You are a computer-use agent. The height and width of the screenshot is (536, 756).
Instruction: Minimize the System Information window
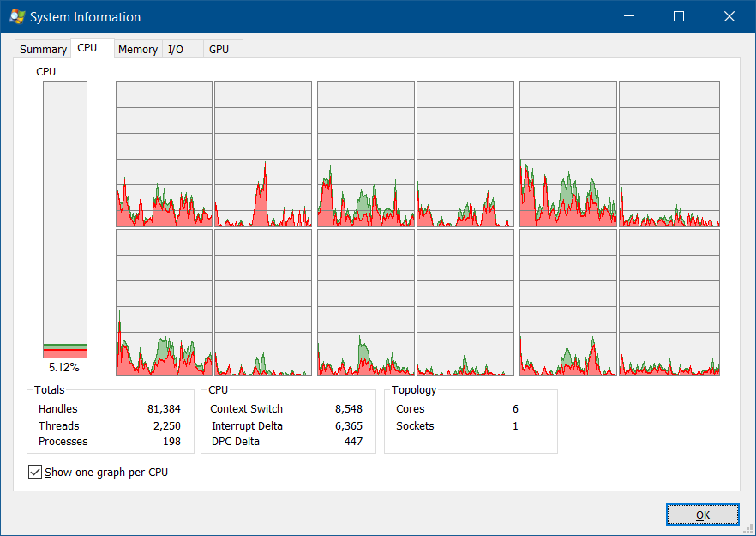[x=628, y=16]
